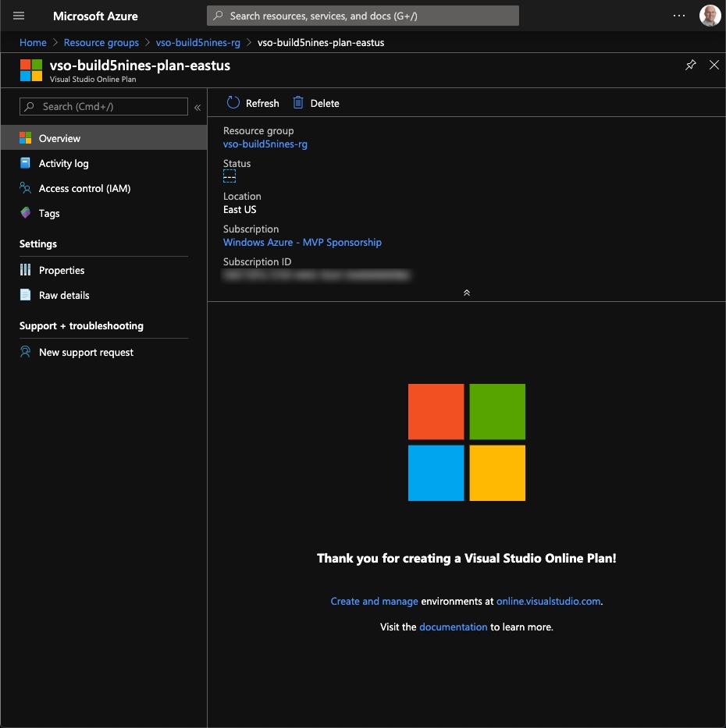This screenshot has width=726, height=728.
Task: Open the Windows Azure - MVP Sponsorship subscription
Action: click(x=302, y=242)
